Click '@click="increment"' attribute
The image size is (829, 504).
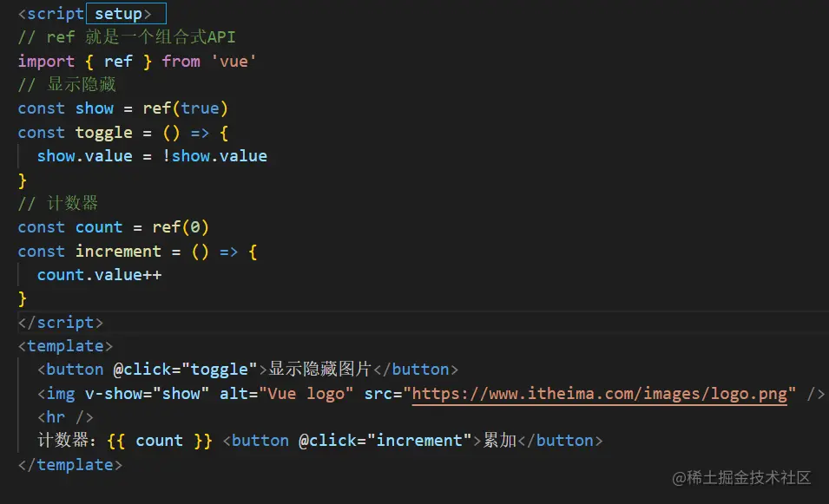385,441
